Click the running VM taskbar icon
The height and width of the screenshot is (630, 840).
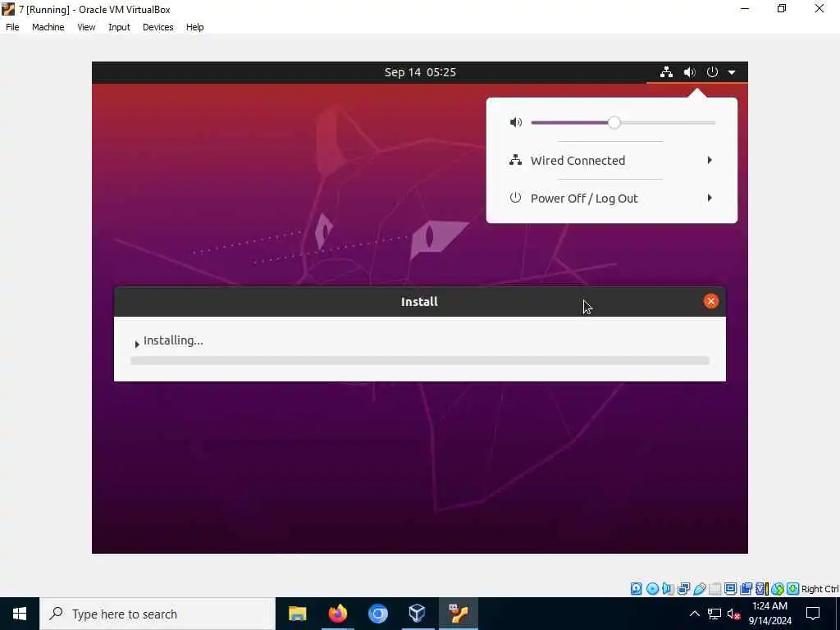(x=458, y=614)
